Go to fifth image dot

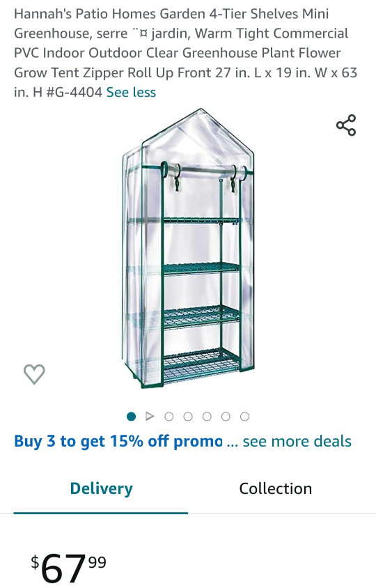(207, 416)
